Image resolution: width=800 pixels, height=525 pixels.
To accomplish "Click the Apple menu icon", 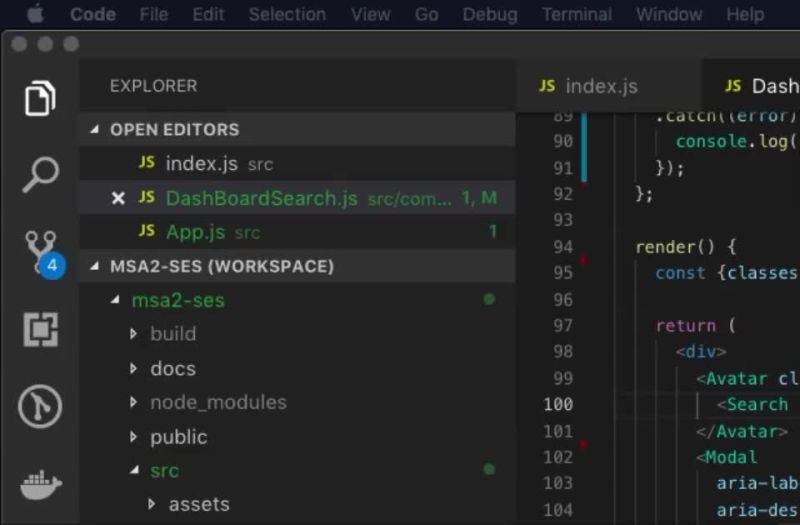I will [x=35, y=14].
